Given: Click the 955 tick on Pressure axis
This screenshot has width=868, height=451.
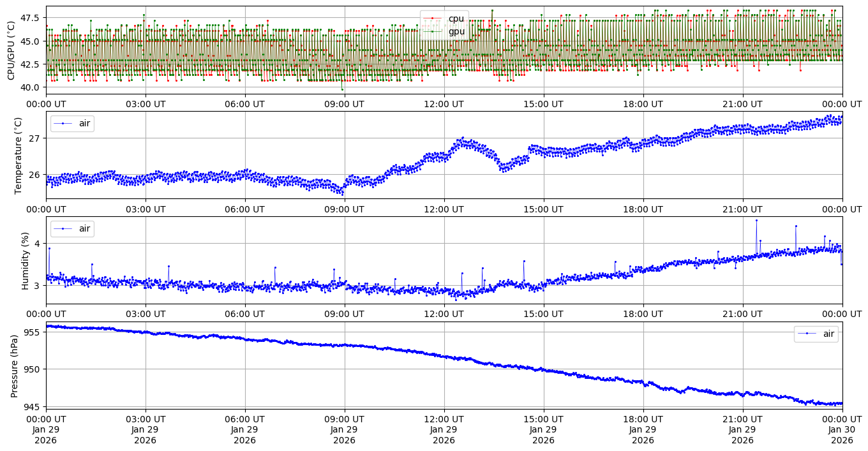Looking at the screenshot, I should pyautogui.click(x=33, y=332).
